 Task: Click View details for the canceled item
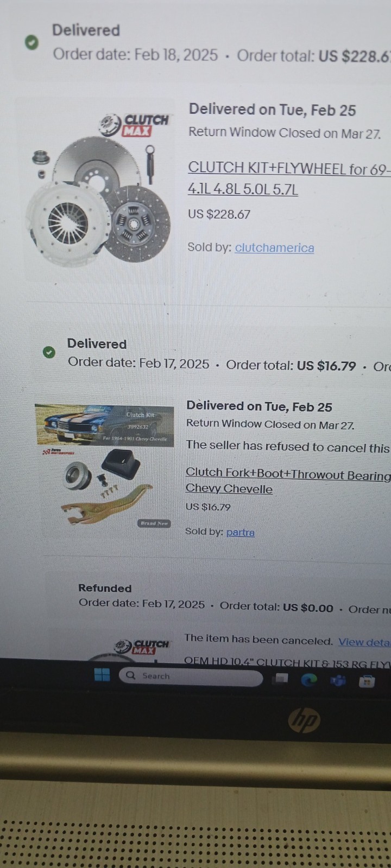[x=364, y=642]
